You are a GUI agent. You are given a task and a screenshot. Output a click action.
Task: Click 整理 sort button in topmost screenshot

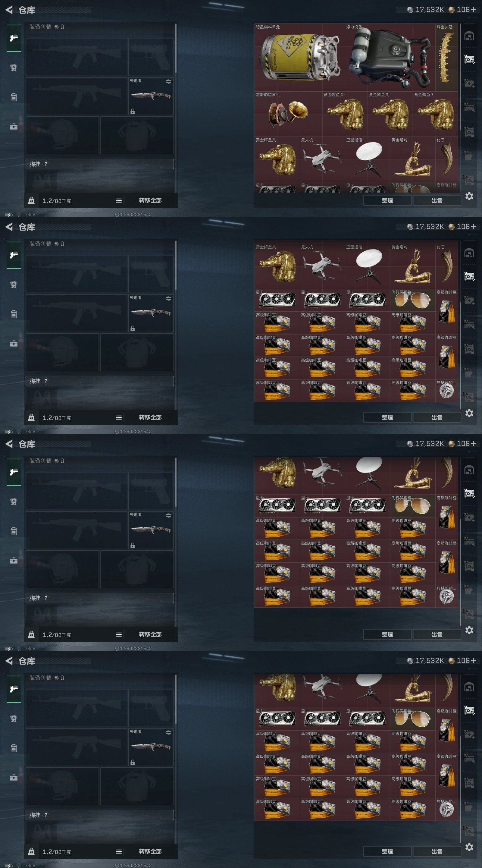(387, 200)
